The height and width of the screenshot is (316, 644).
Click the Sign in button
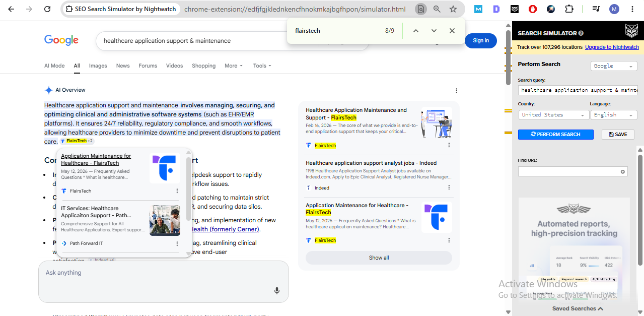[481, 40]
